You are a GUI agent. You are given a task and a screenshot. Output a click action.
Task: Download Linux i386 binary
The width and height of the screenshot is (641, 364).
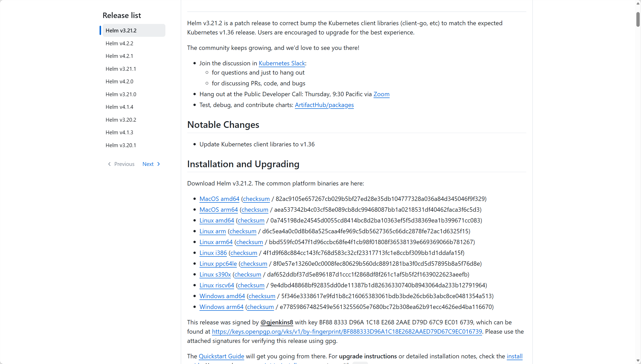[x=213, y=253]
